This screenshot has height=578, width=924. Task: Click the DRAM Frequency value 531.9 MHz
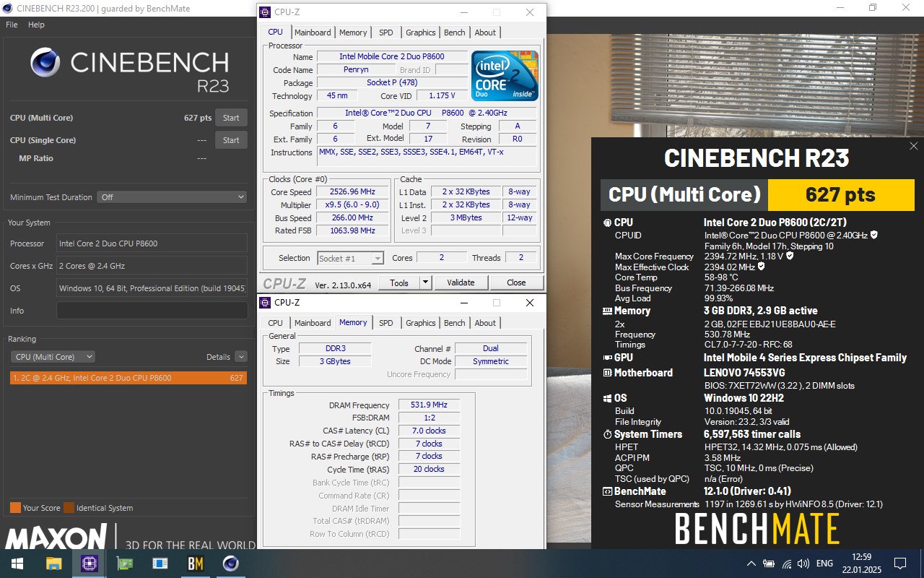(x=429, y=405)
